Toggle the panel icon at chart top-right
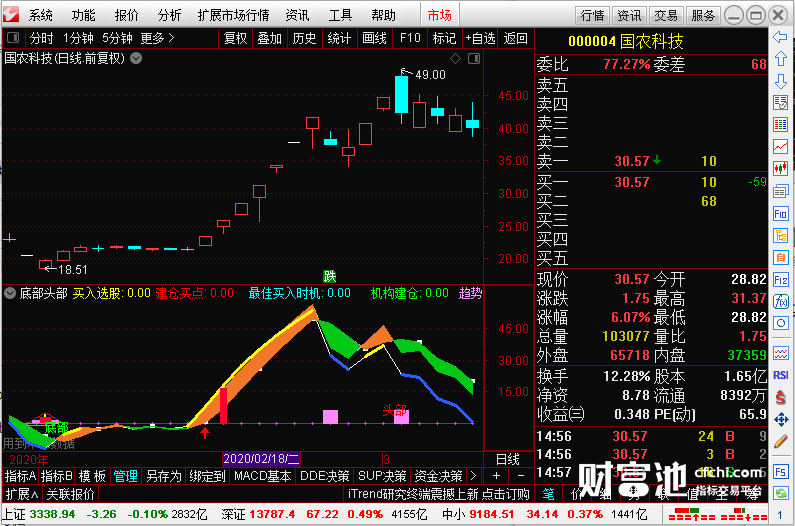This screenshot has height=526, width=795. click(474, 58)
